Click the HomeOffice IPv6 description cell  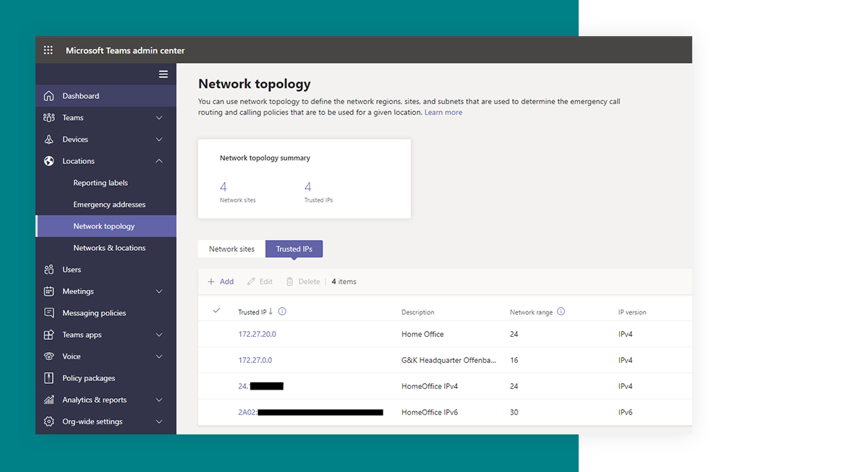(430, 412)
